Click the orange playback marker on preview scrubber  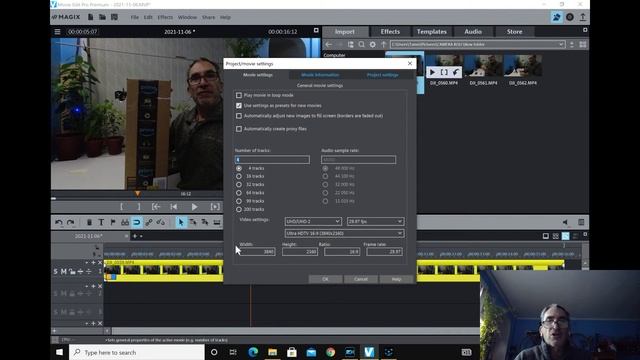(x=138, y=193)
